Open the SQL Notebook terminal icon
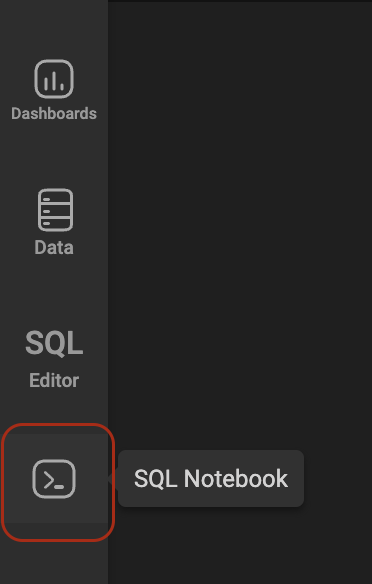372x584 pixels. coord(54,479)
